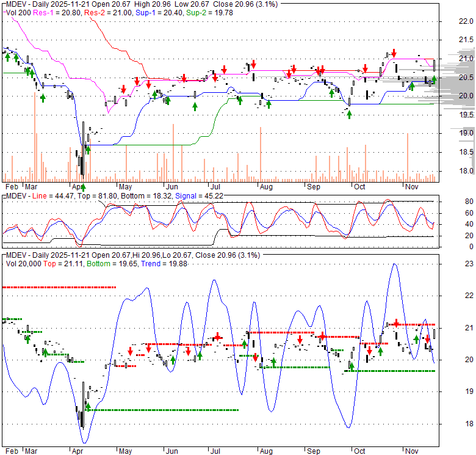
Task: Click the green up arrow below the April low in top chart
Action: point(84,187)
